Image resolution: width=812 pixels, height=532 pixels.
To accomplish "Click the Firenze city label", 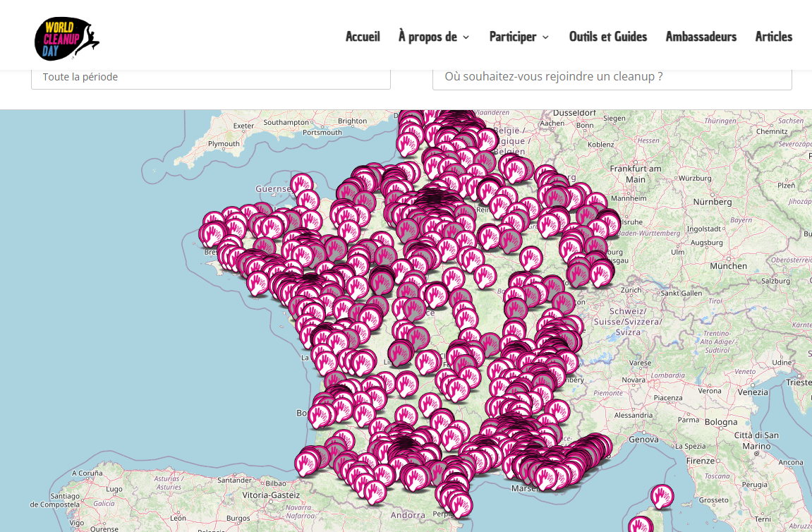I will point(701,461).
